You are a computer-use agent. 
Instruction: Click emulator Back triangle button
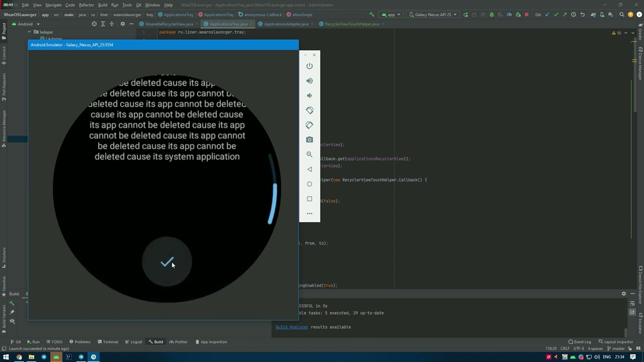tap(309, 169)
